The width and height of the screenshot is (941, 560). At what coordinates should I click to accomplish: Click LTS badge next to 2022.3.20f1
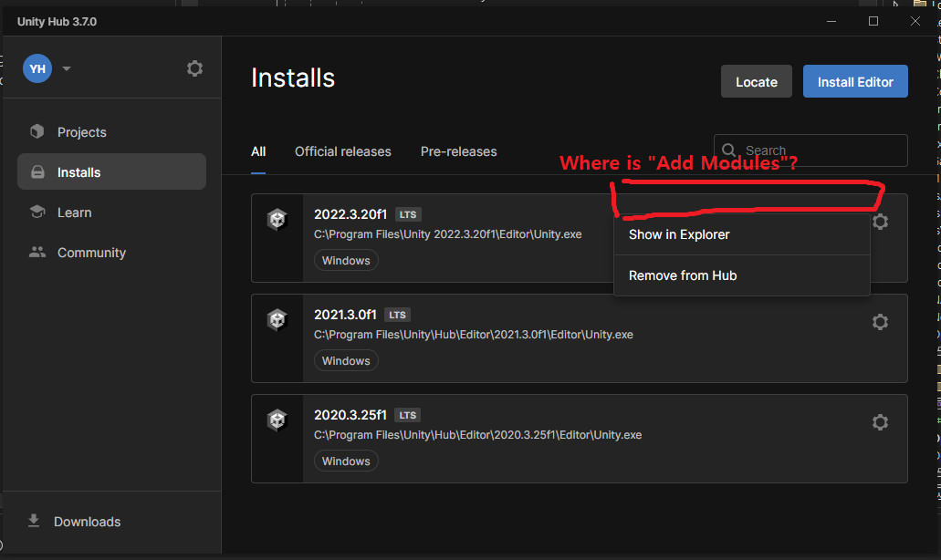(408, 214)
